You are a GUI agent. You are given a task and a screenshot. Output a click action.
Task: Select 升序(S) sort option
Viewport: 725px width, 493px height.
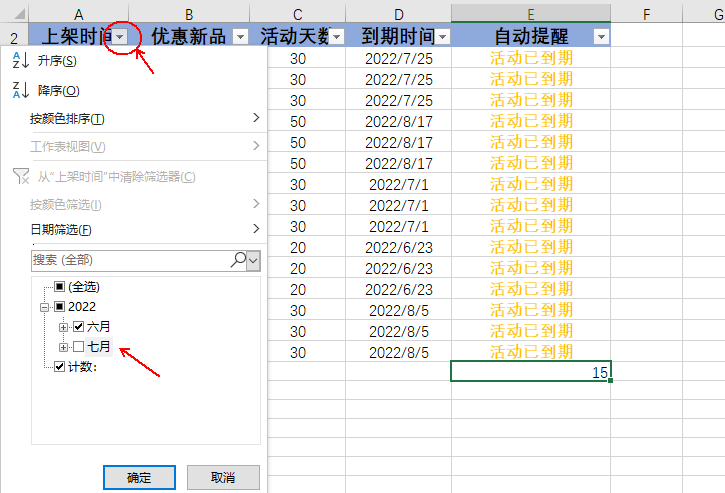click(57, 61)
